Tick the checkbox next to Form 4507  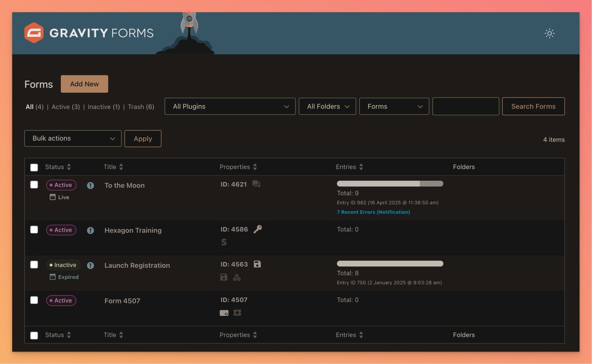(34, 300)
